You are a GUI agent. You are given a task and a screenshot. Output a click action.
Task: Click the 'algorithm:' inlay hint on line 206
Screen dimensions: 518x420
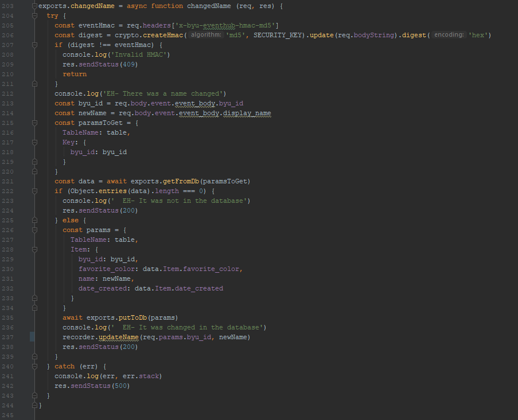coord(206,34)
